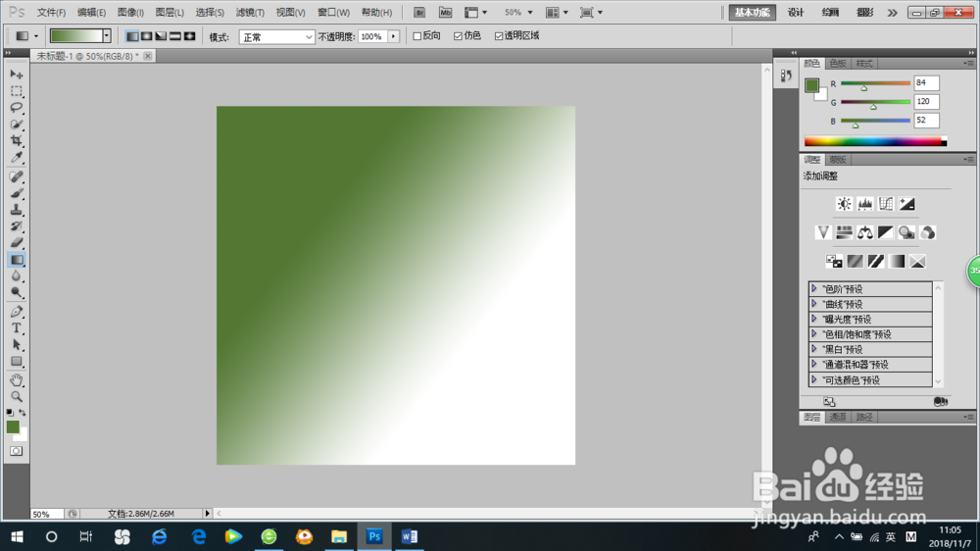Switch to the 样式 tab
980x551 pixels.
(864, 63)
